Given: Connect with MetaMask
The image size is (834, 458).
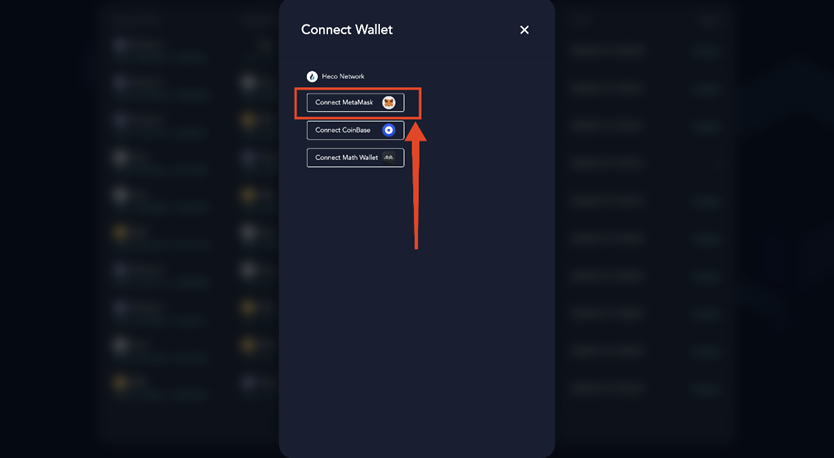Looking at the screenshot, I should click(355, 103).
